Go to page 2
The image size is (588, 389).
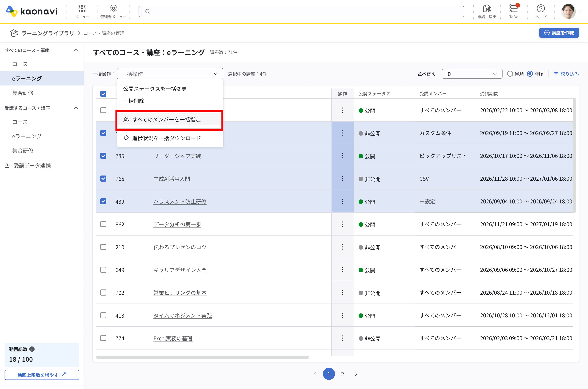pyautogui.click(x=342, y=374)
